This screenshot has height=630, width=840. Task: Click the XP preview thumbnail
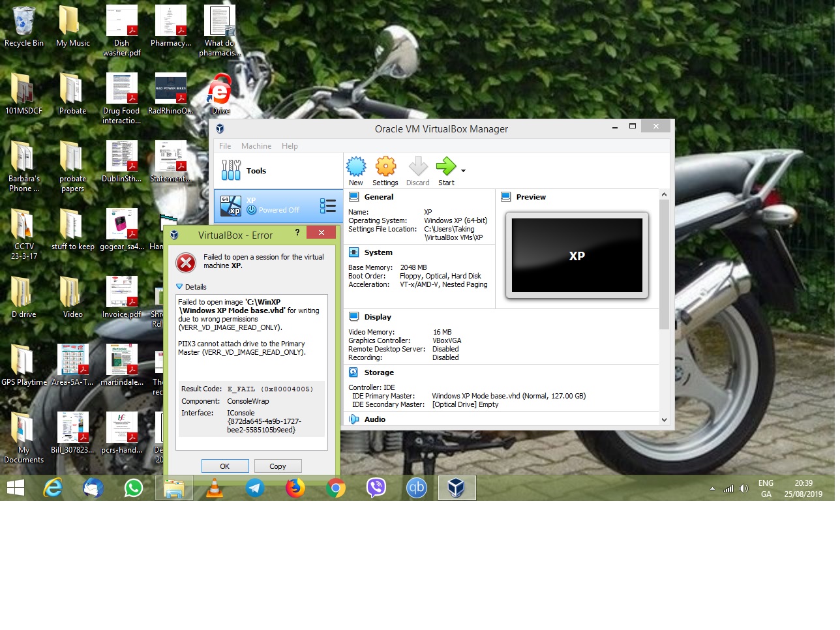(577, 256)
